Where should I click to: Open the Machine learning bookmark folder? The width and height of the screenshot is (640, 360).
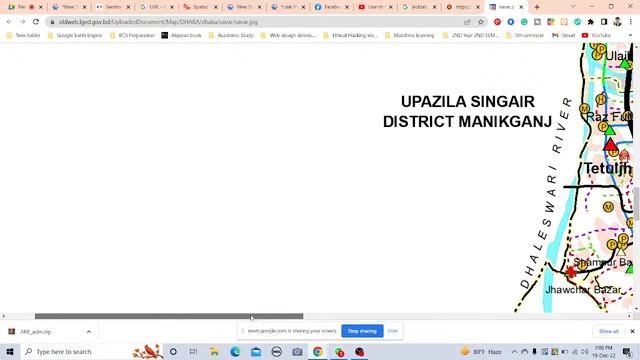(410, 36)
